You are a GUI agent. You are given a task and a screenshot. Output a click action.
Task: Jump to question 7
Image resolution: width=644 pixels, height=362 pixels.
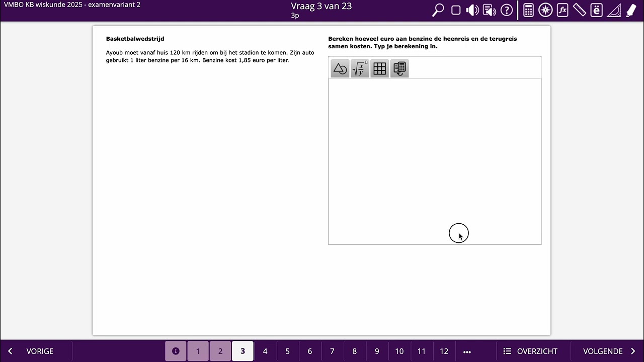point(332,351)
